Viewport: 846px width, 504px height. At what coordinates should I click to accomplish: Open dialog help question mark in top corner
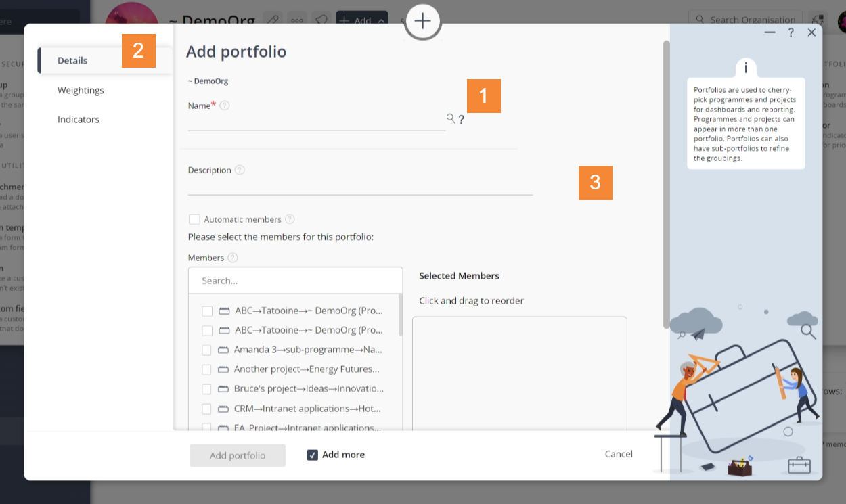click(791, 32)
